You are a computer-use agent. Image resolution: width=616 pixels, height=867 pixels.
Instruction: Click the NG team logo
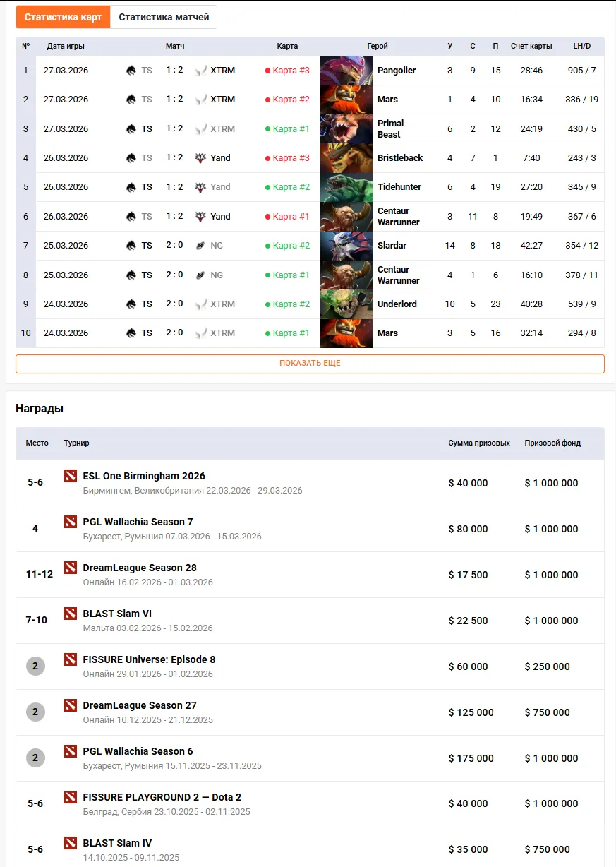point(200,245)
